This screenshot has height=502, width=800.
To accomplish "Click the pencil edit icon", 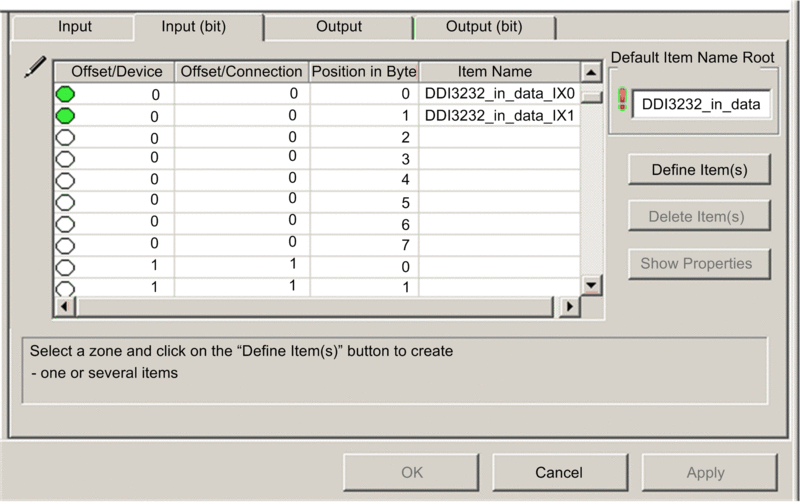I will pos(36,69).
